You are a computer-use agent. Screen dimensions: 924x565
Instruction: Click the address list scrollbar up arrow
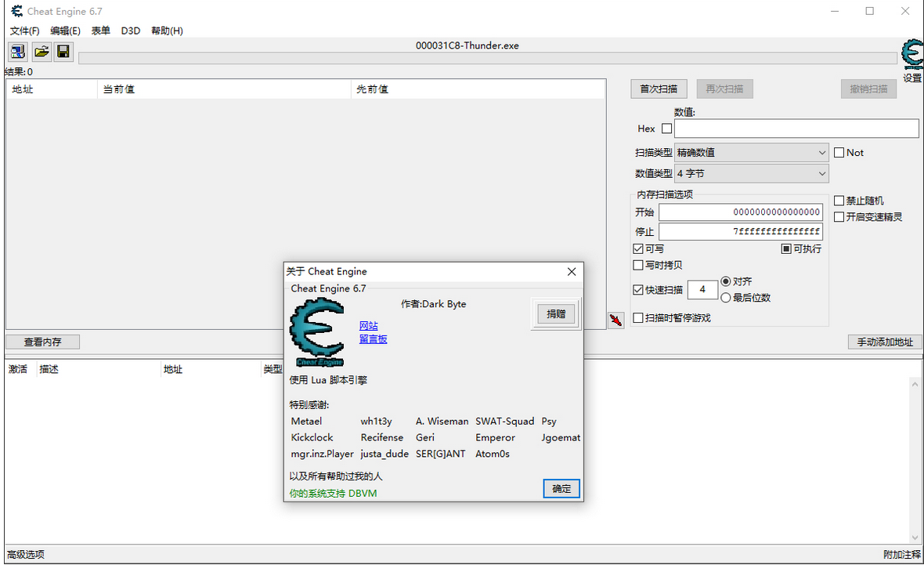(915, 384)
